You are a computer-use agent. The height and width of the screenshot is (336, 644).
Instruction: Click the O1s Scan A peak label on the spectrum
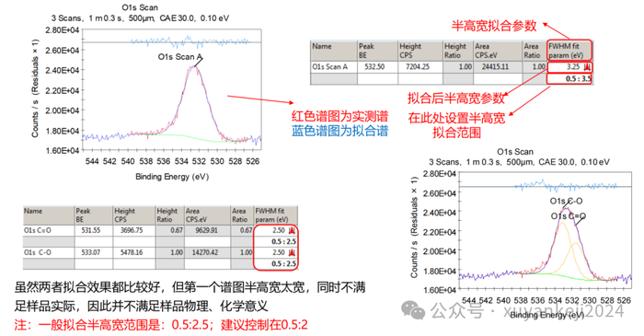[x=180, y=57]
